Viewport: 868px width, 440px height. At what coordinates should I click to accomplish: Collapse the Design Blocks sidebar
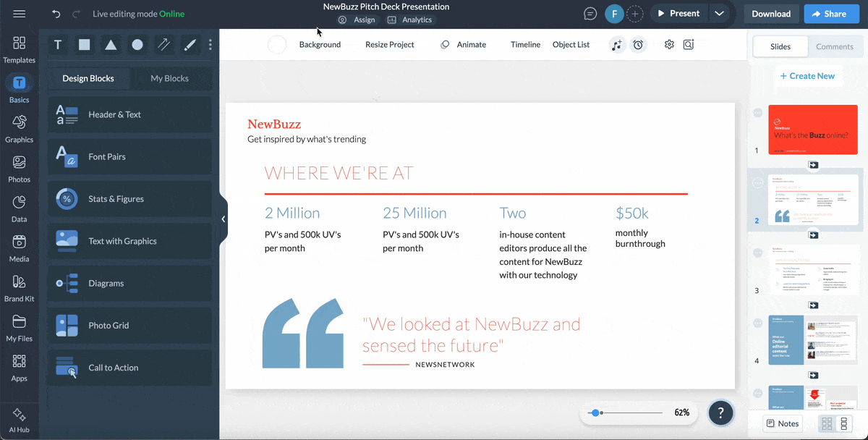coord(223,219)
